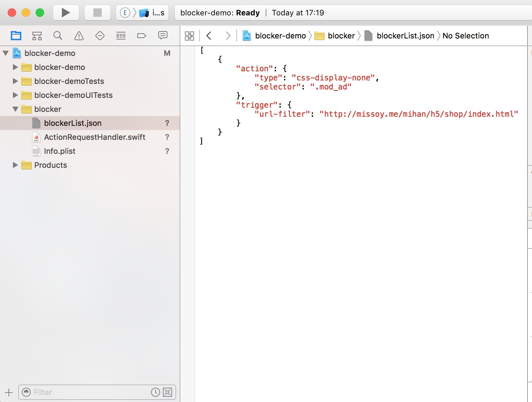The image size is (532, 402).
Task: Run the project with the Play button
Action: [66, 13]
